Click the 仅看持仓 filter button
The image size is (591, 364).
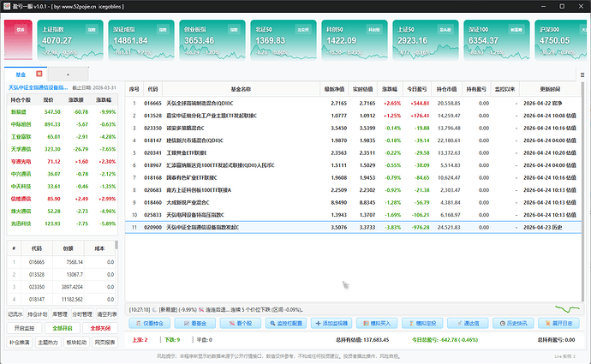pos(150,323)
